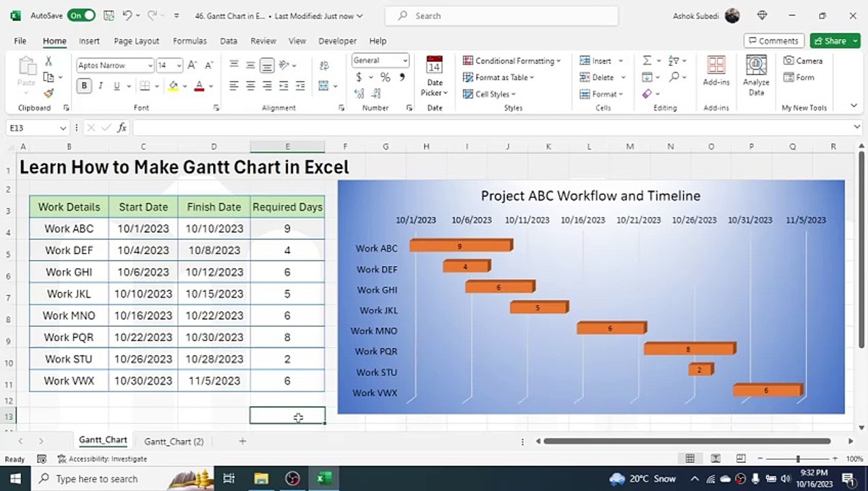
Task: Switch to Gantt_Chart (2) sheet tab
Action: pos(174,441)
